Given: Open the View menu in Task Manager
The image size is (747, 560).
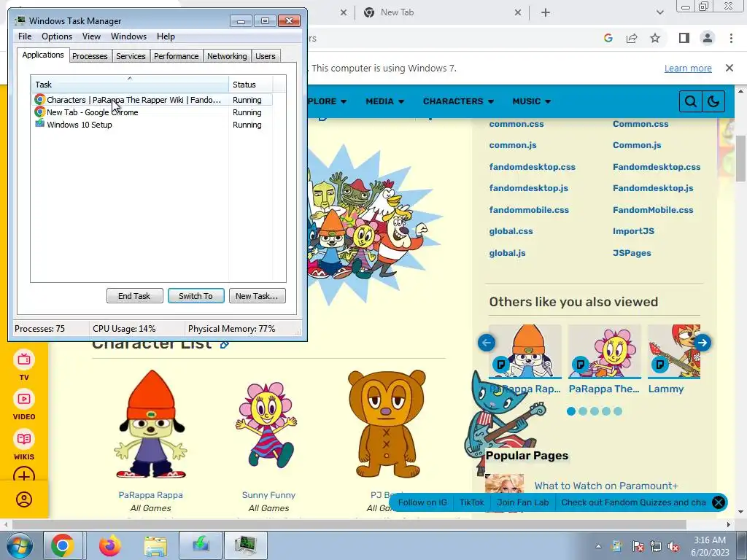Looking at the screenshot, I should pyautogui.click(x=91, y=36).
